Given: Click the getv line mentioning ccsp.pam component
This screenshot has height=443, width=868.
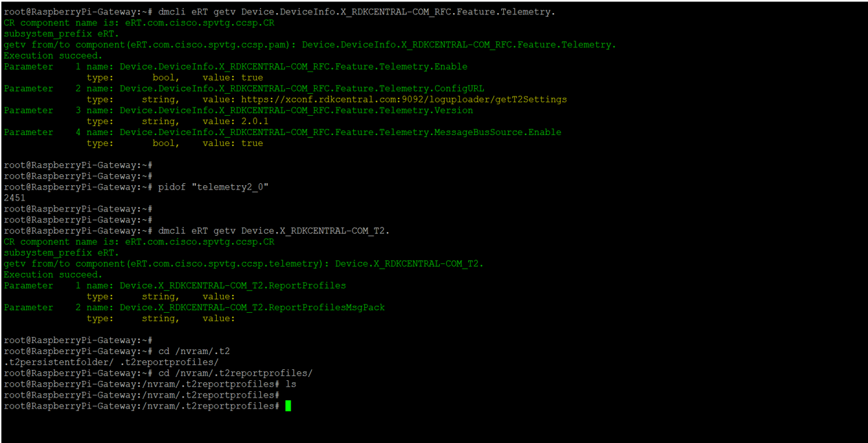Looking at the screenshot, I should (310, 45).
